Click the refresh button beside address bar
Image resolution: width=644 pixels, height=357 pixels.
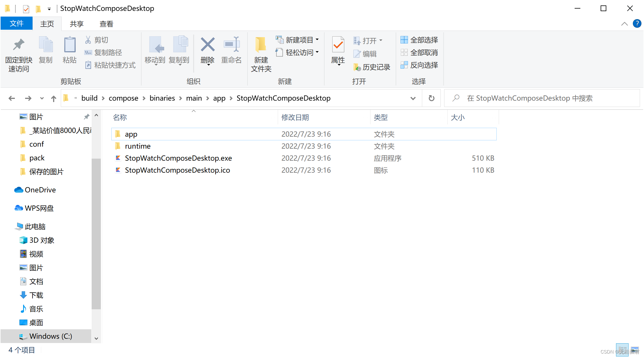pyautogui.click(x=431, y=98)
